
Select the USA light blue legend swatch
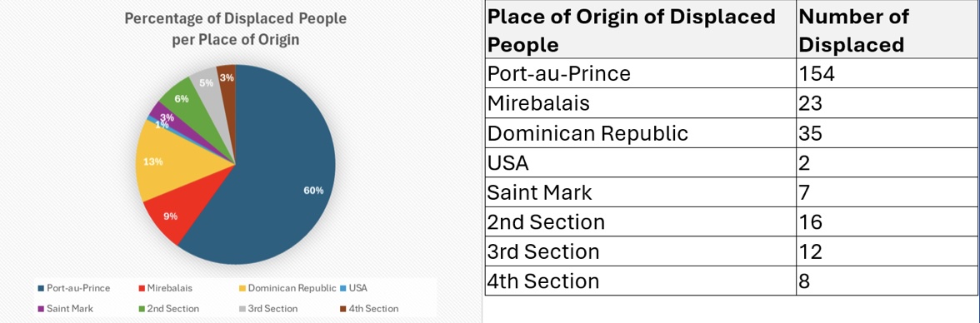[x=343, y=288]
